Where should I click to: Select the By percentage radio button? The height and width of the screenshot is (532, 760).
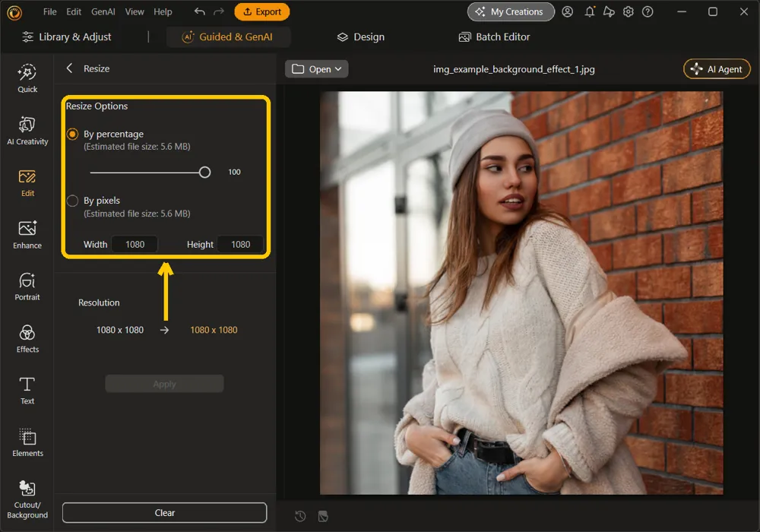pos(72,134)
